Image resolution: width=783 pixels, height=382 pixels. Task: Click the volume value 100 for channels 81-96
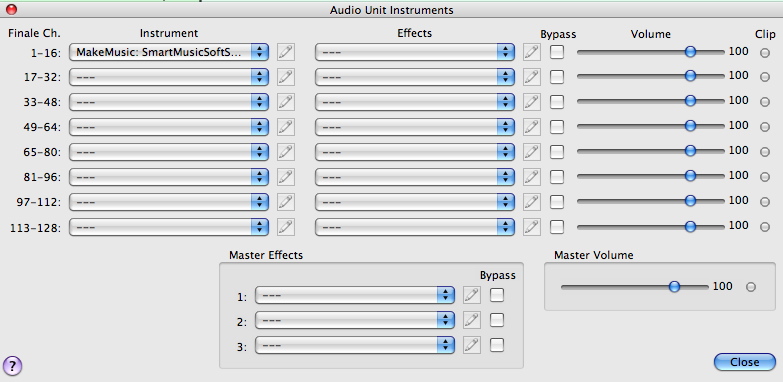739,176
